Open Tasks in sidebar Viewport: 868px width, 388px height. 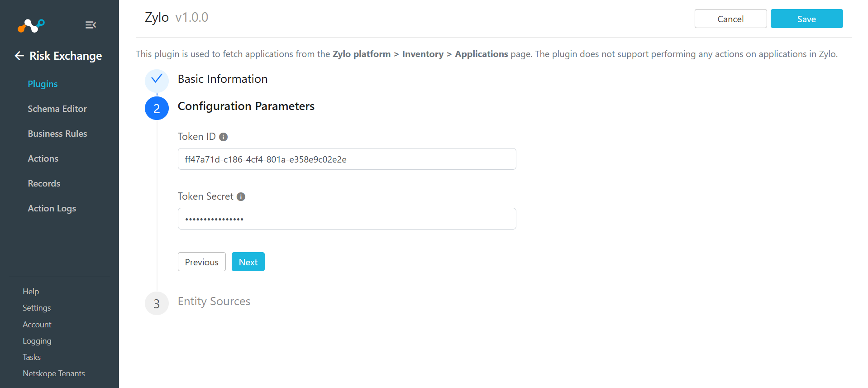coord(32,357)
